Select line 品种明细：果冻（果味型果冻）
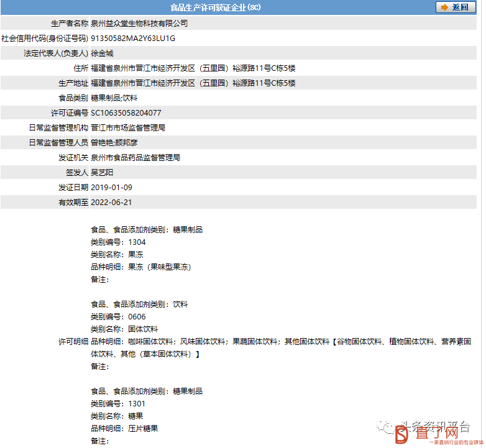The height and width of the screenshot is (448, 486). coord(141,267)
